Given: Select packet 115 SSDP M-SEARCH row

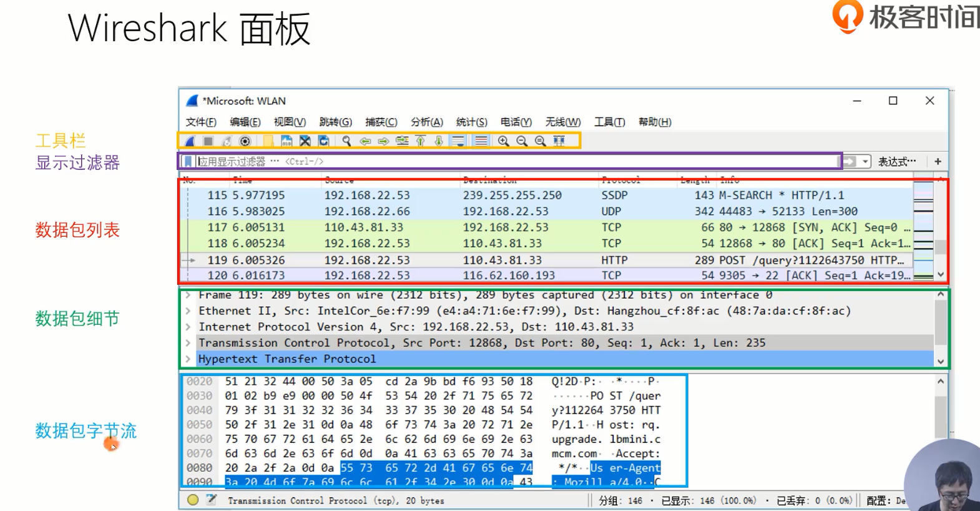Looking at the screenshot, I should pyautogui.click(x=547, y=196).
